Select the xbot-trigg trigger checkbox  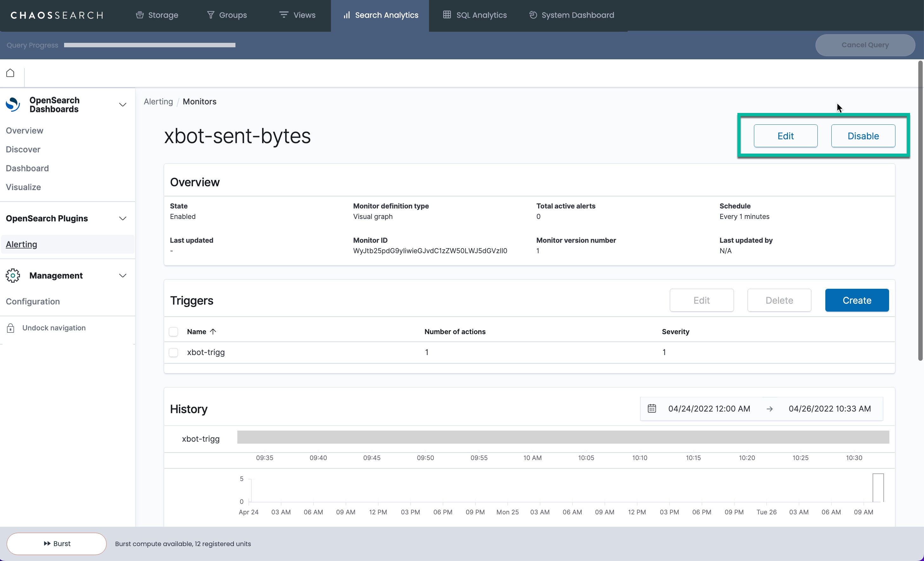tap(173, 353)
